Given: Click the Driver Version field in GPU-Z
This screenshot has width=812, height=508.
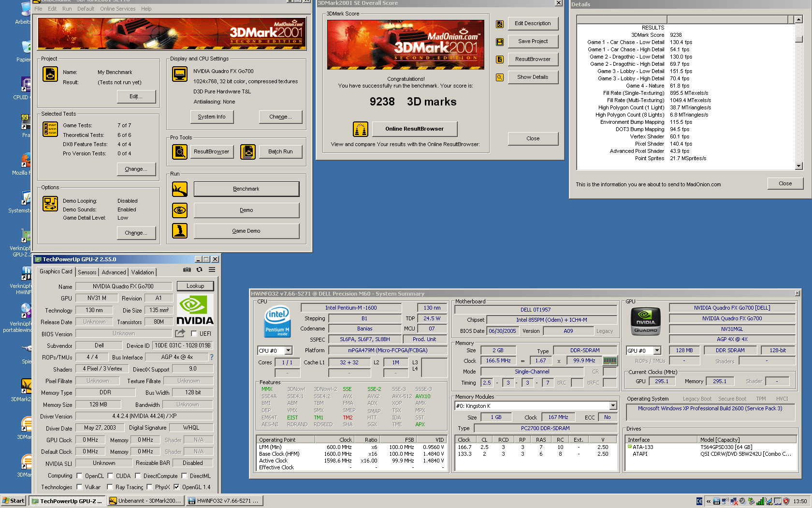Looking at the screenshot, I should (x=145, y=416).
